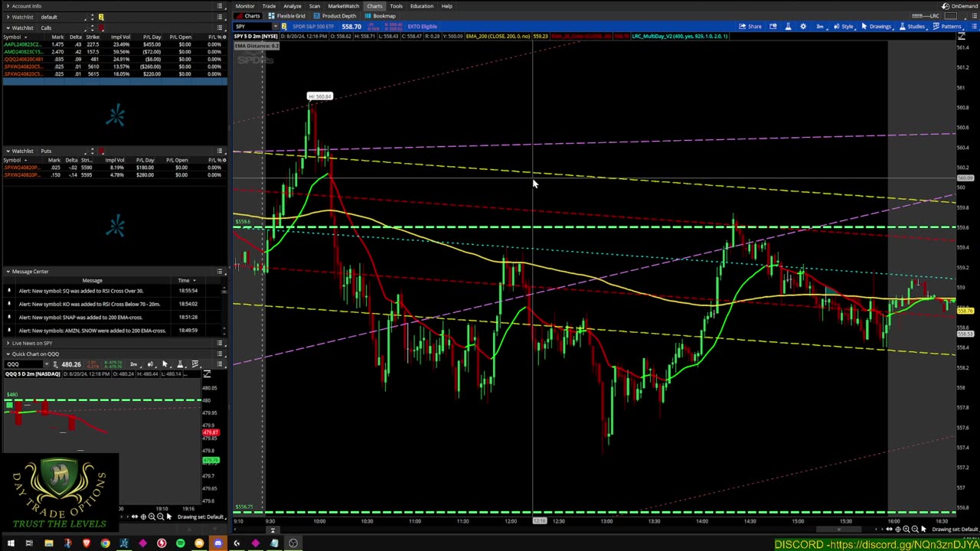The image size is (980, 551).
Task: Open the Patterns menu on main chart
Action: click(948, 26)
